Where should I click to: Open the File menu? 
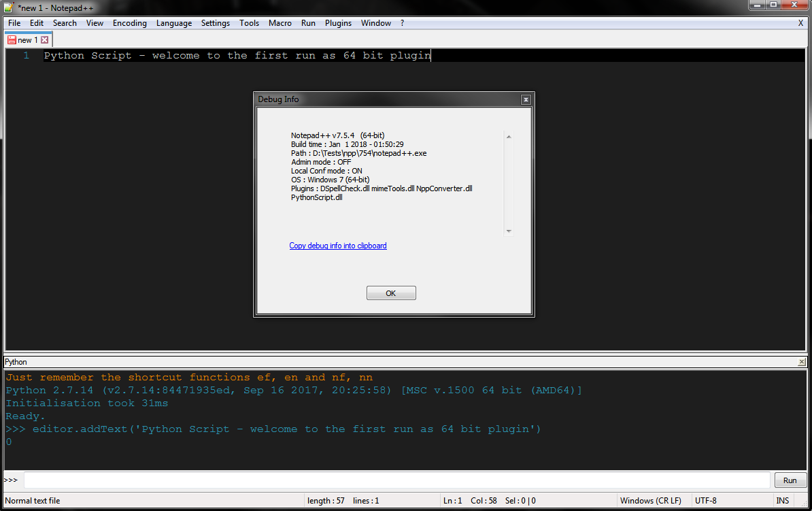14,23
